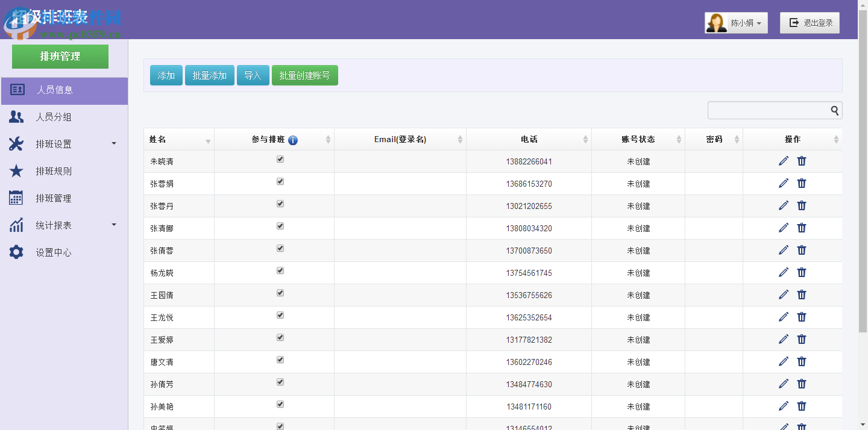
Task: Sort the table by 电话 column
Action: point(529,139)
